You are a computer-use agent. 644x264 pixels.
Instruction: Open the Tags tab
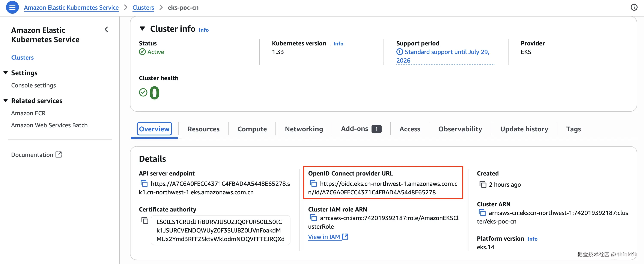(573, 129)
